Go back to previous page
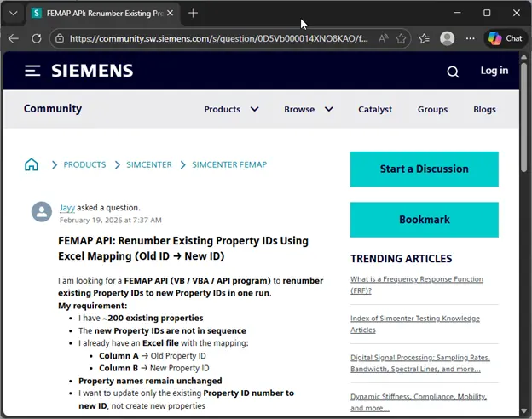This screenshot has width=532, height=419. [x=14, y=38]
